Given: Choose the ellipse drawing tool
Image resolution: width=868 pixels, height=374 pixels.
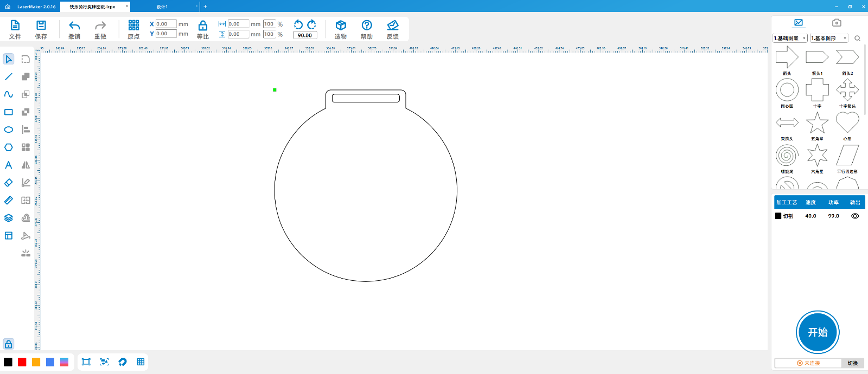Looking at the screenshot, I should pos(9,130).
